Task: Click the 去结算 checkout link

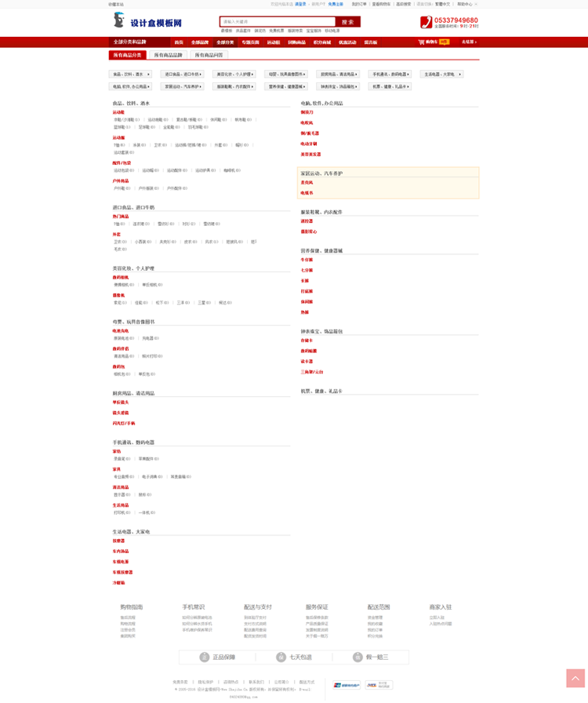Action: 469,42
